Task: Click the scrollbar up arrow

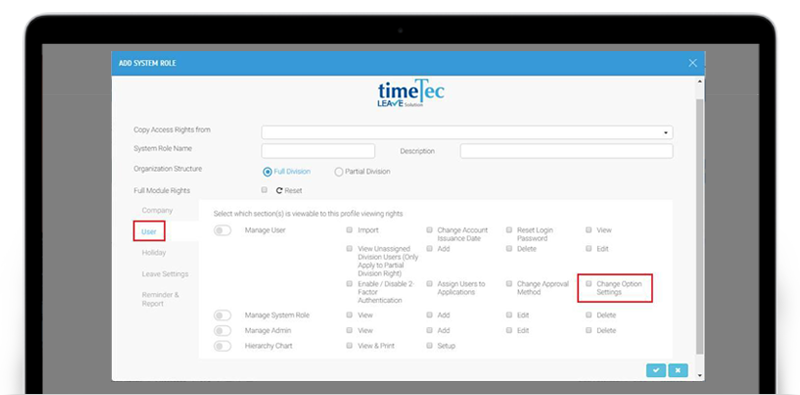Action: (x=699, y=81)
